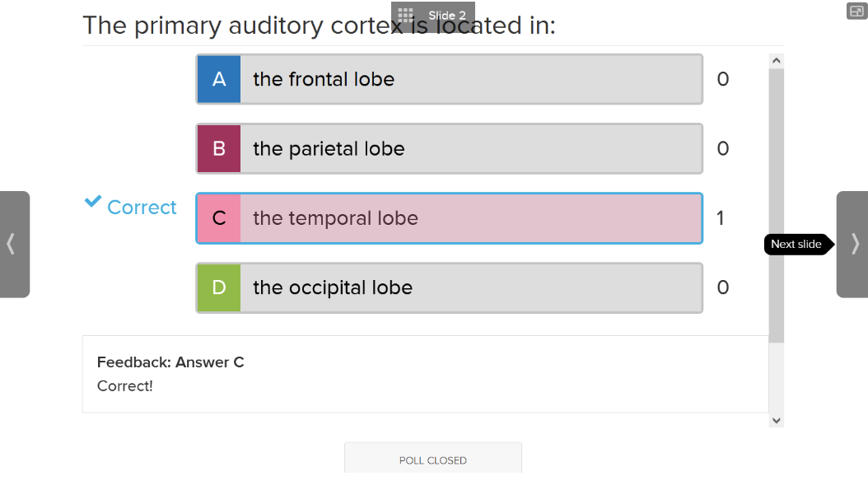This screenshot has height=481, width=868.
Task: Click the POLL CLOSED button
Action: (x=433, y=458)
